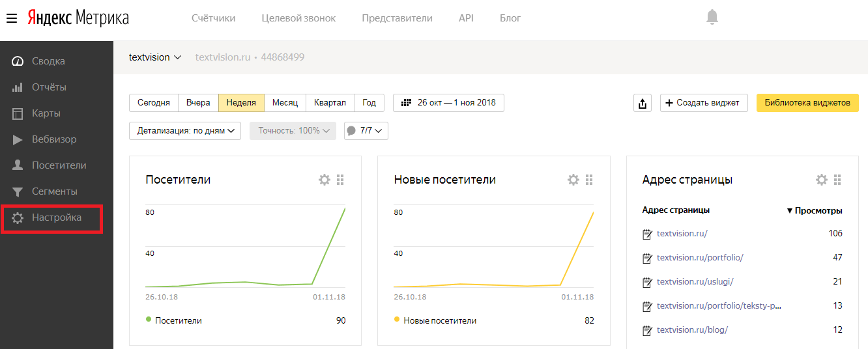
Task: Open the textvision counter dropdown
Action: click(x=155, y=57)
